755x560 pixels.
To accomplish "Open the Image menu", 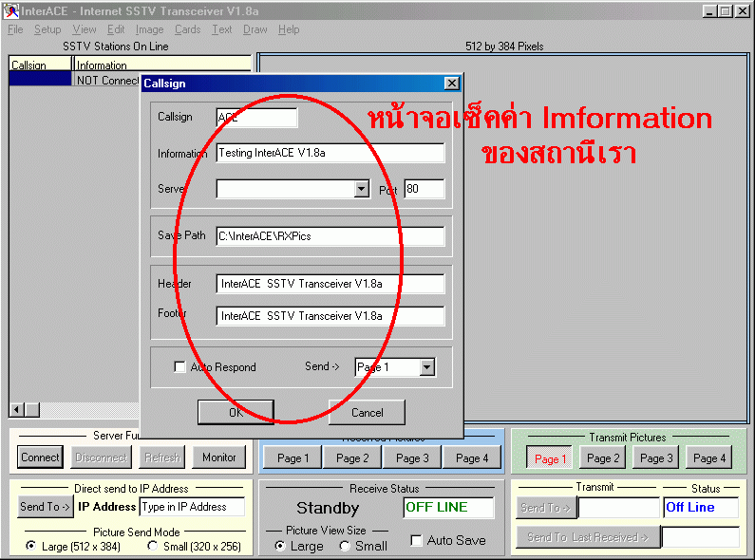I will [x=149, y=29].
